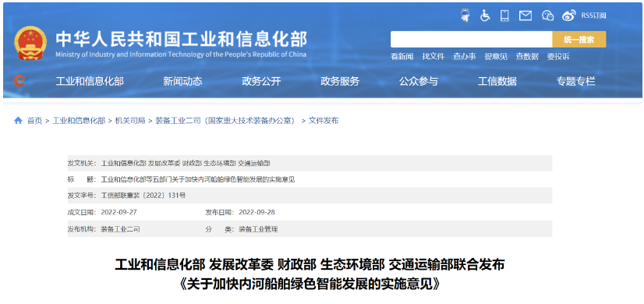Click the search input field
The width and height of the screenshot is (644, 304).
[471, 40]
